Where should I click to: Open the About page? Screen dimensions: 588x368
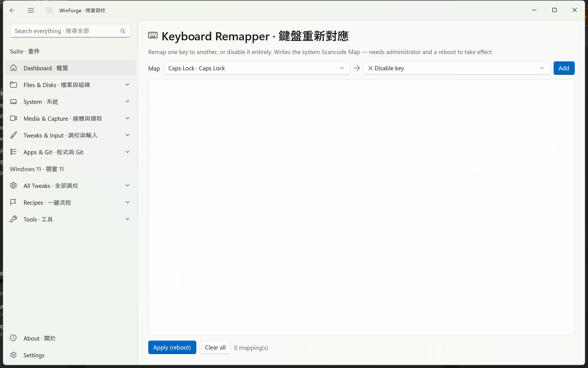70,338
